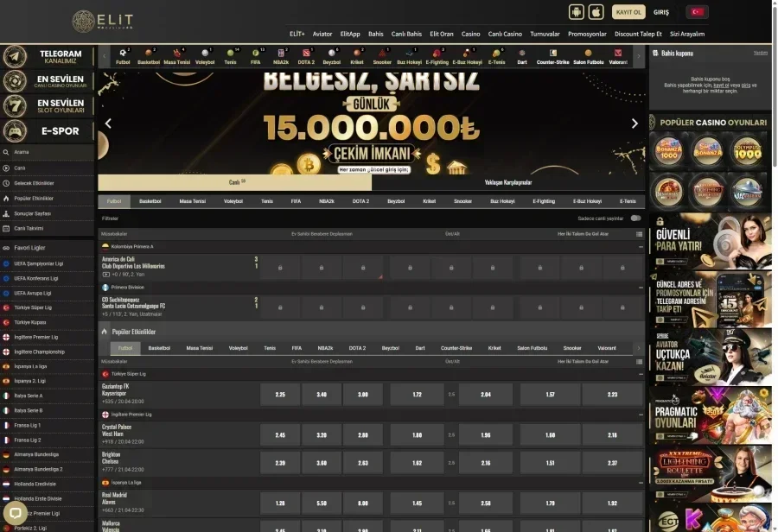This screenshot has height=532, width=778.
Task: Open the live chat bubble
Action: coord(16,513)
